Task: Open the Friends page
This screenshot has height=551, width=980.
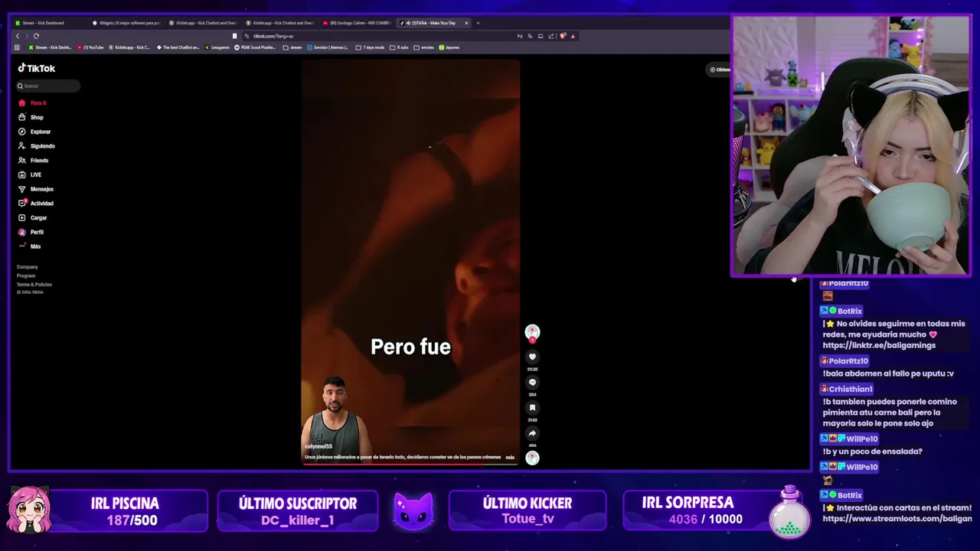Action: [34, 161]
